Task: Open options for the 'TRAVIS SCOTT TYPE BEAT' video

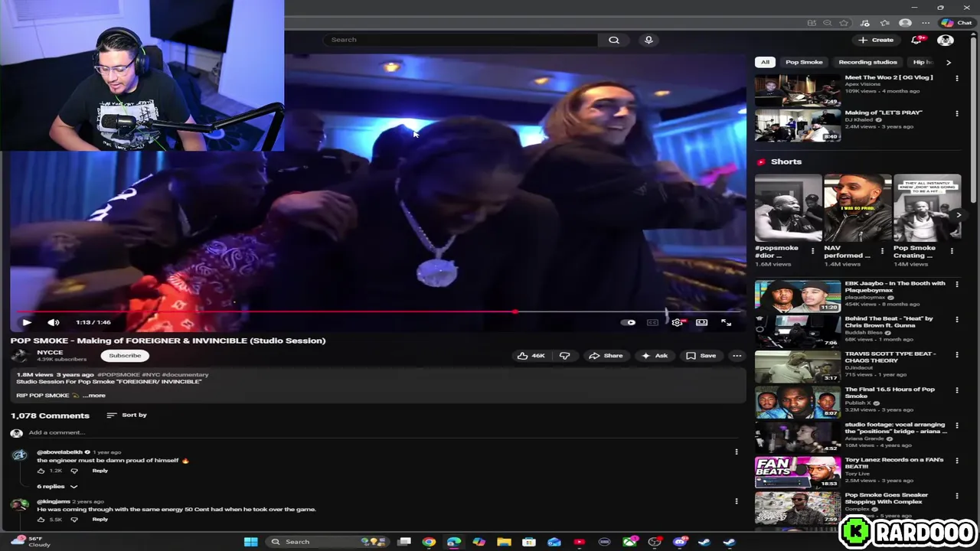Action: (956, 354)
